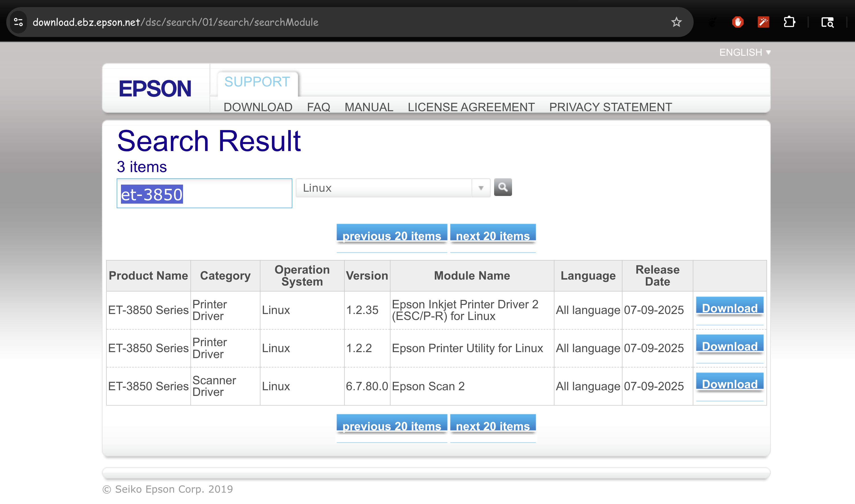Download Epson Scan 2 scanner driver
855x504 pixels.
pos(729,383)
